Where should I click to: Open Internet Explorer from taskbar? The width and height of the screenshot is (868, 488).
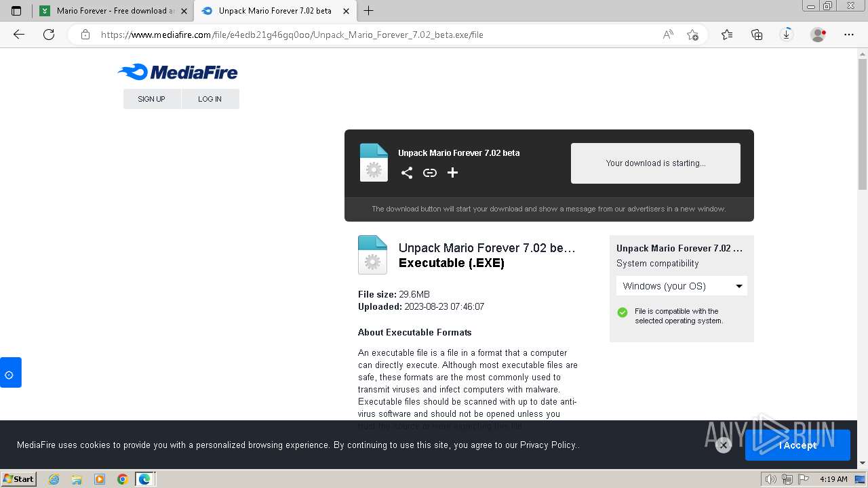tap(54, 479)
